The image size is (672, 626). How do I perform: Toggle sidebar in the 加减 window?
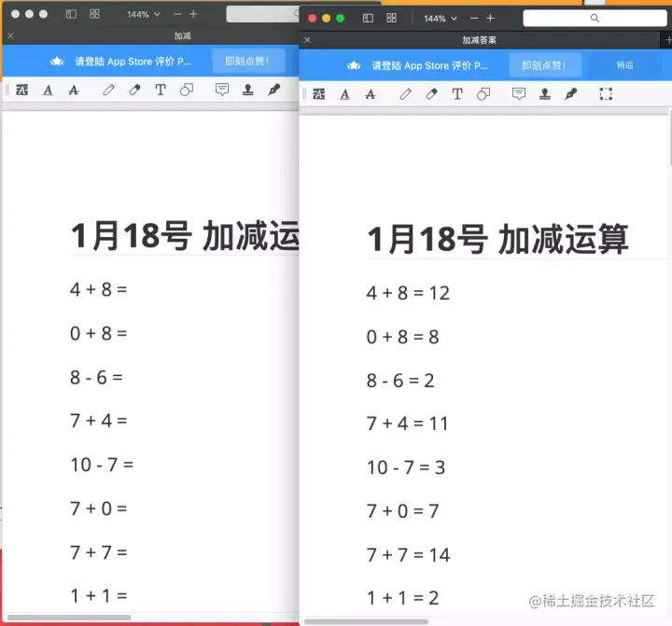coord(71,14)
